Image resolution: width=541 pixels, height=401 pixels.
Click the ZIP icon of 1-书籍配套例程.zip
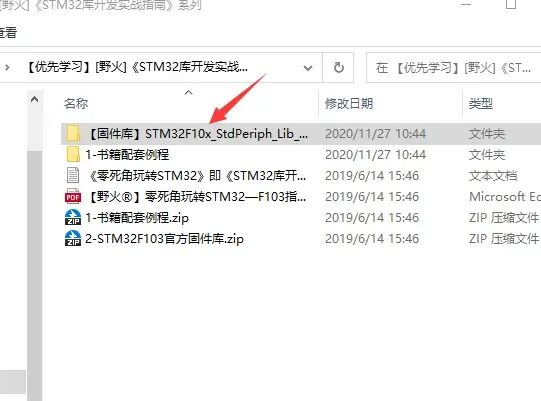pyautogui.click(x=73, y=217)
